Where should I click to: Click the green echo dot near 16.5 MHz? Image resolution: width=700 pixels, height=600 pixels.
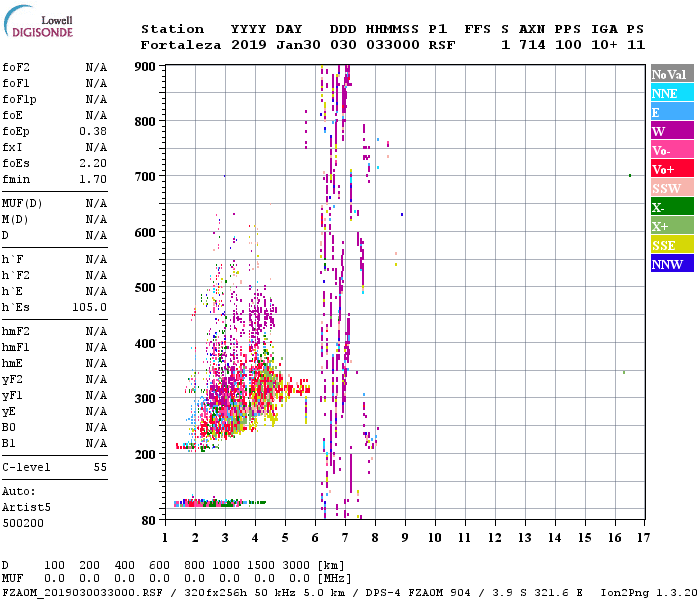[630, 175]
